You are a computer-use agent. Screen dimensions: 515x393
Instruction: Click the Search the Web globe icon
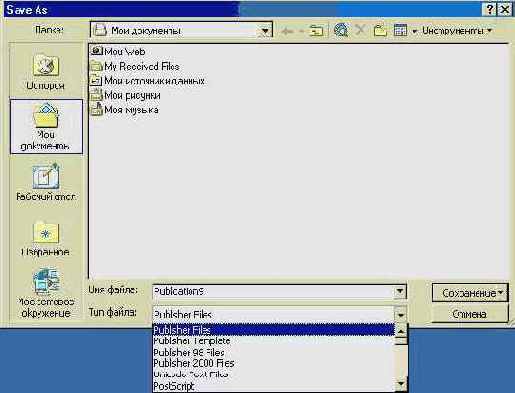[x=341, y=30]
